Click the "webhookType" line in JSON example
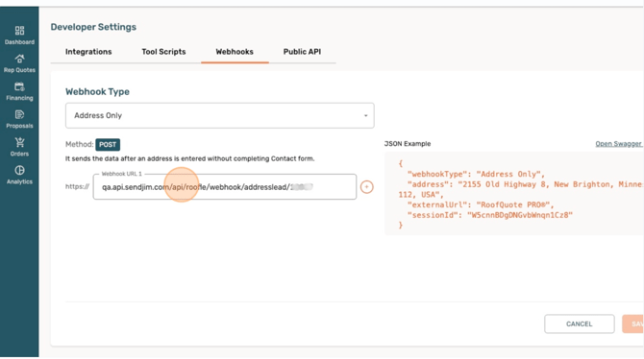The width and height of the screenshot is (644, 359). [x=476, y=174]
